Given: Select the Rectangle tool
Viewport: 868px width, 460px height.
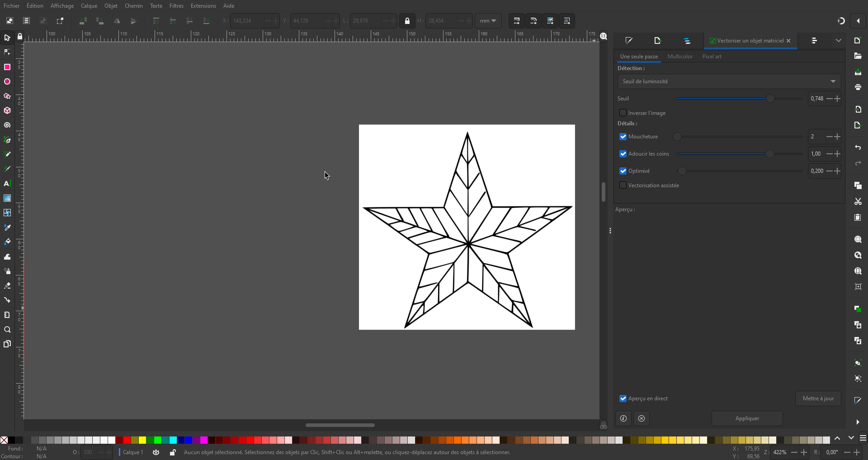Looking at the screenshot, I should (7, 67).
